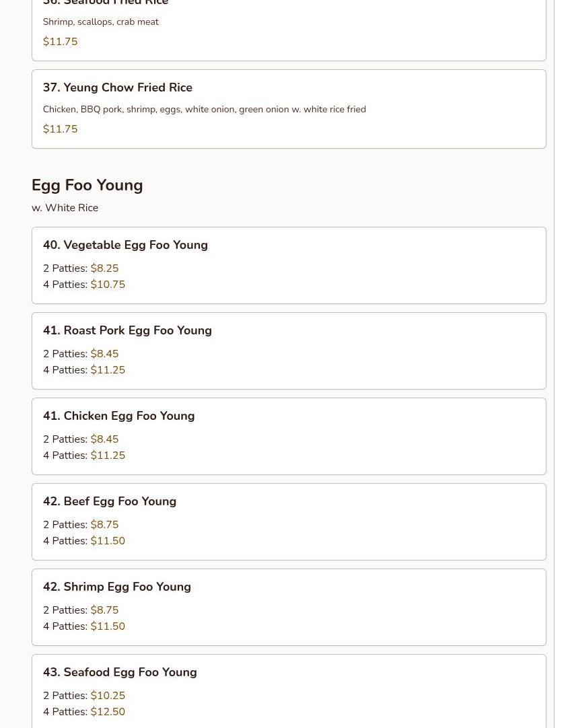The height and width of the screenshot is (728, 568).
Task: Select Chicken Egg Foo Young 2 Patties price
Action: coord(104,439)
